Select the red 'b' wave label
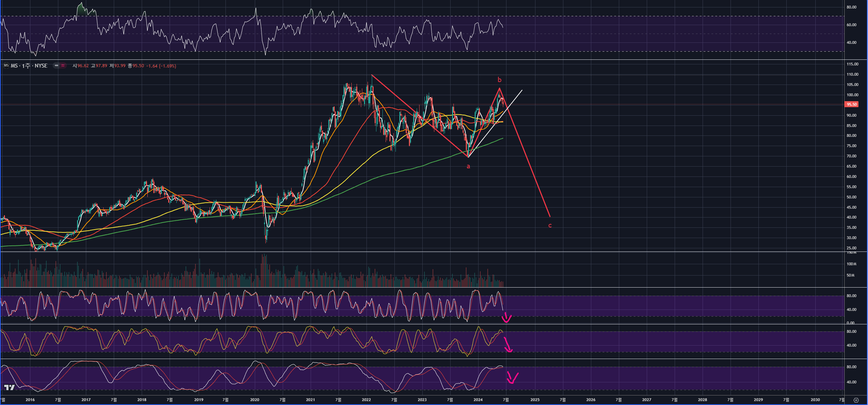 pyautogui.click(x=499, y=80)
